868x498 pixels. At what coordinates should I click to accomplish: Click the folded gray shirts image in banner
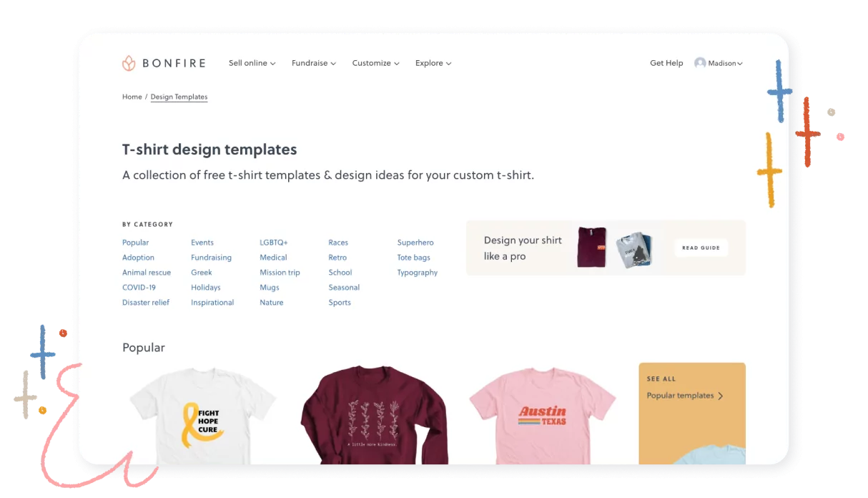[x=633, y=250]
